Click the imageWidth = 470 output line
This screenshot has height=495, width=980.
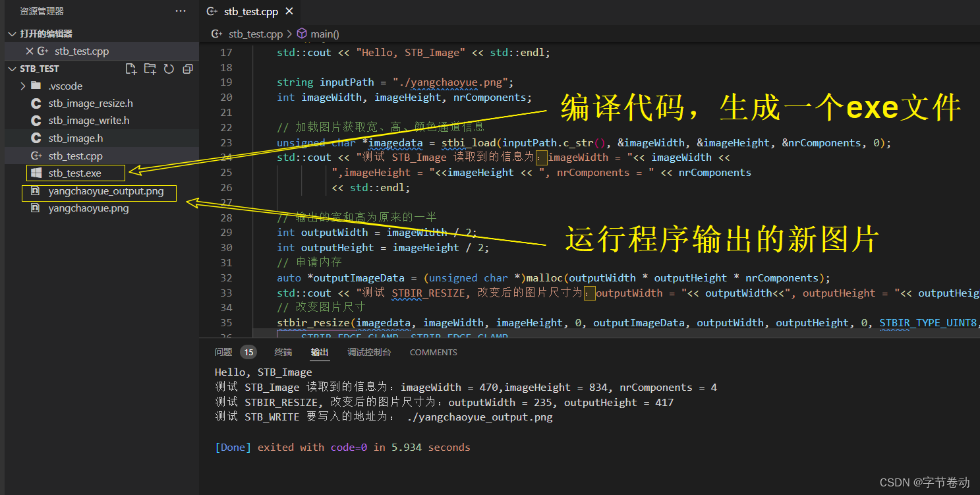(466, 388)
